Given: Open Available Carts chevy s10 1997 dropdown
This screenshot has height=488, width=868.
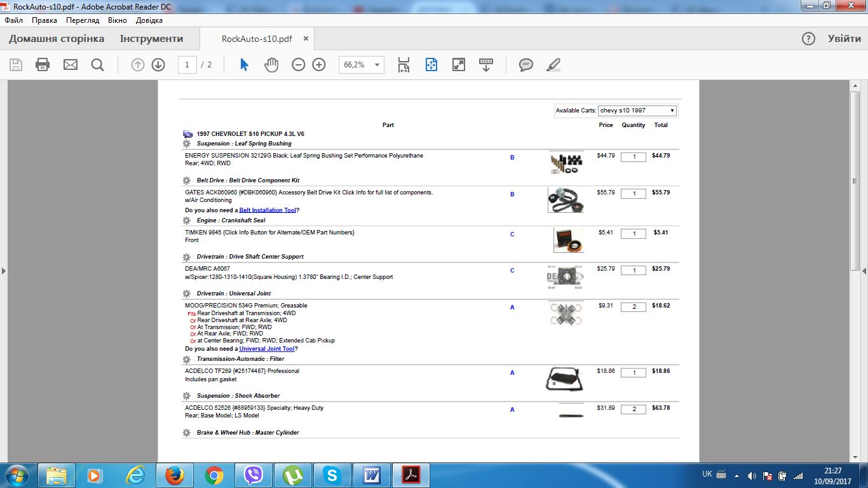Looking at the screenshot, I should coord(637,111).
